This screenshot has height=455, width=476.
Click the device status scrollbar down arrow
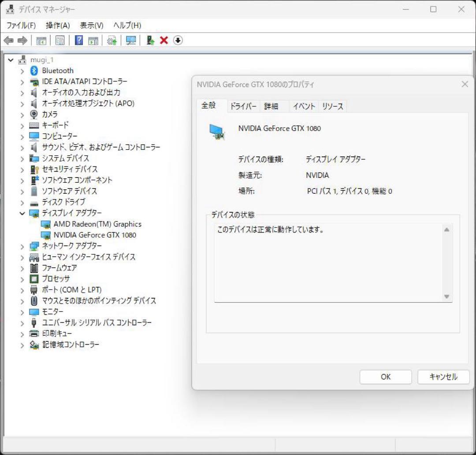[x=446, y=296]
